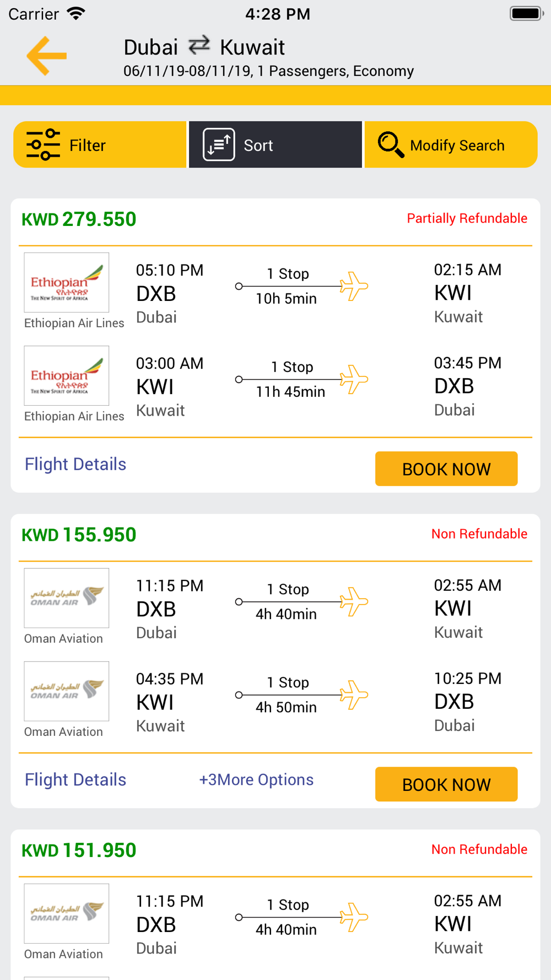This screenshot has height=980, width=551.
Task: Tap airplane icon on 4h 50min flight
Action: pos(354,695)
